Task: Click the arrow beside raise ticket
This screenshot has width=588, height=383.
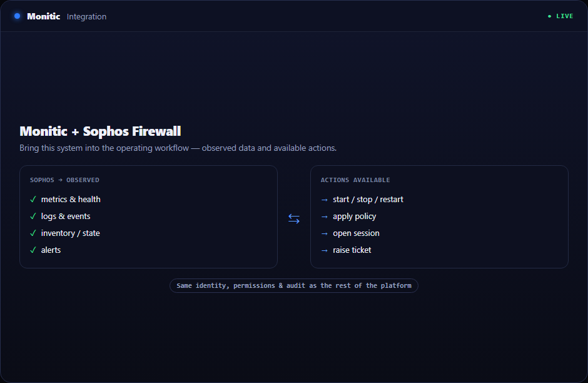Action: (325, 250)
